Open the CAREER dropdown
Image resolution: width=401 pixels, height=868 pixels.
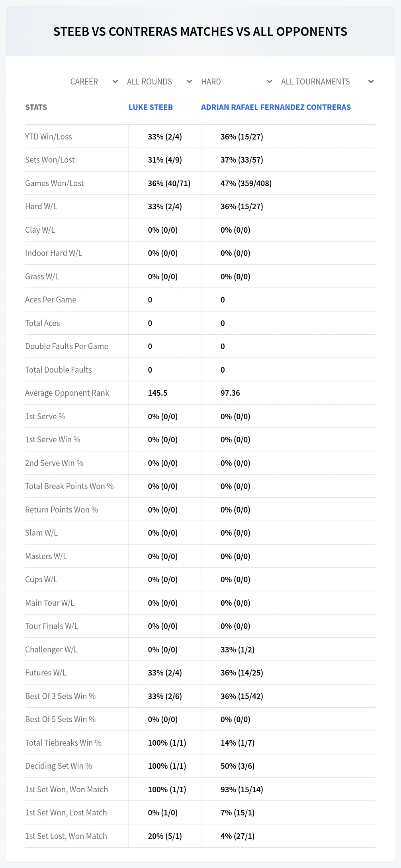point(94,82)
